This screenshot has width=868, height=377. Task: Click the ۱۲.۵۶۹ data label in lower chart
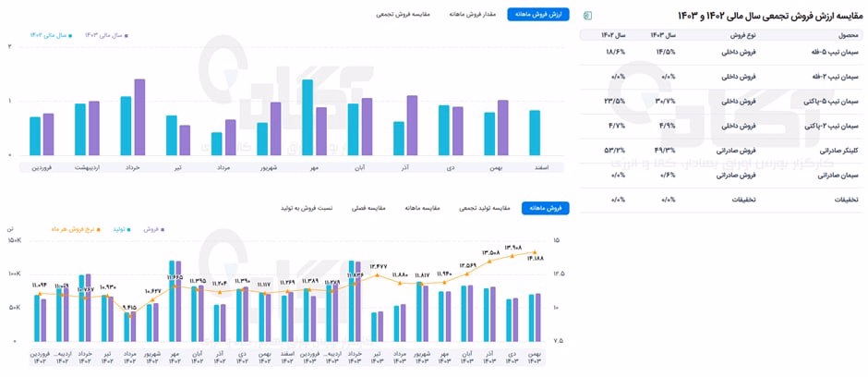click(x=467, y=263)
